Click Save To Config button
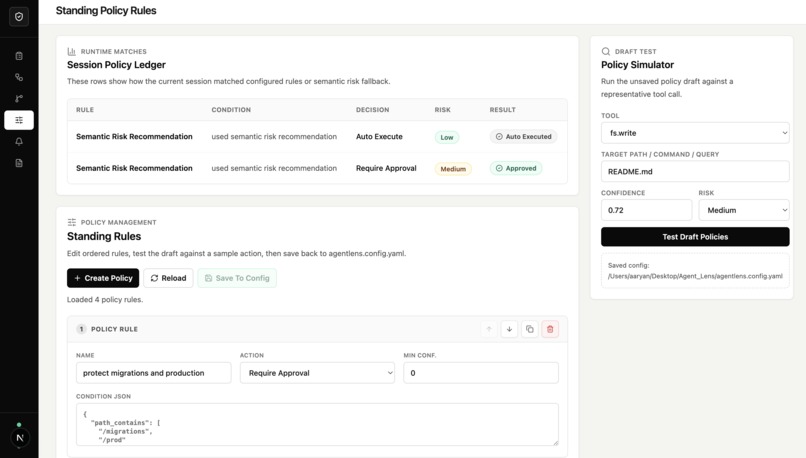The image size is (806, 458). point(237,278)
